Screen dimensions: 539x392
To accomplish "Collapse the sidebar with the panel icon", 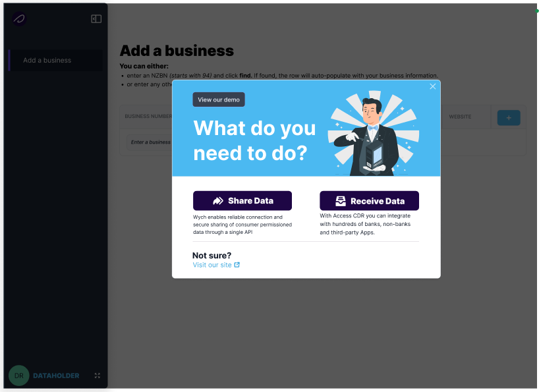I will (96, 19).
